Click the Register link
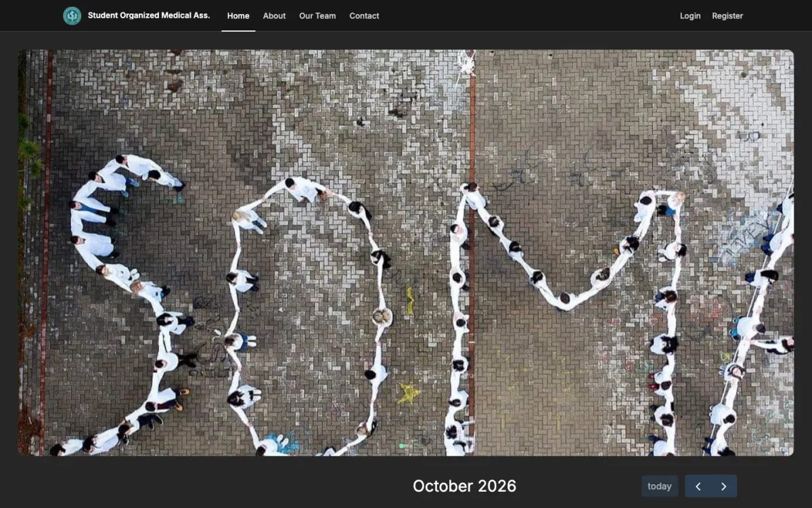The image size is (812, 508). point(727,16)
